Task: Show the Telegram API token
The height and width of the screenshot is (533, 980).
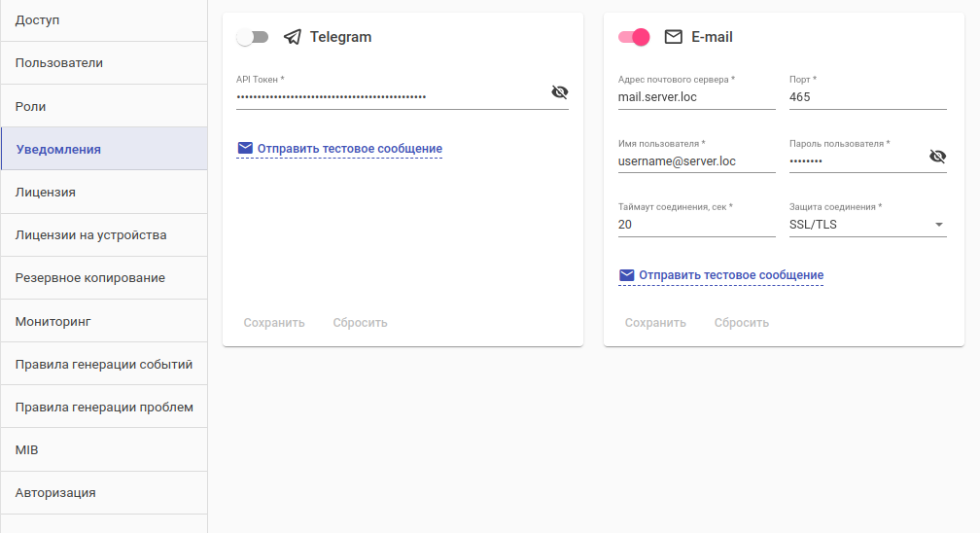Action: coord(559,92)
